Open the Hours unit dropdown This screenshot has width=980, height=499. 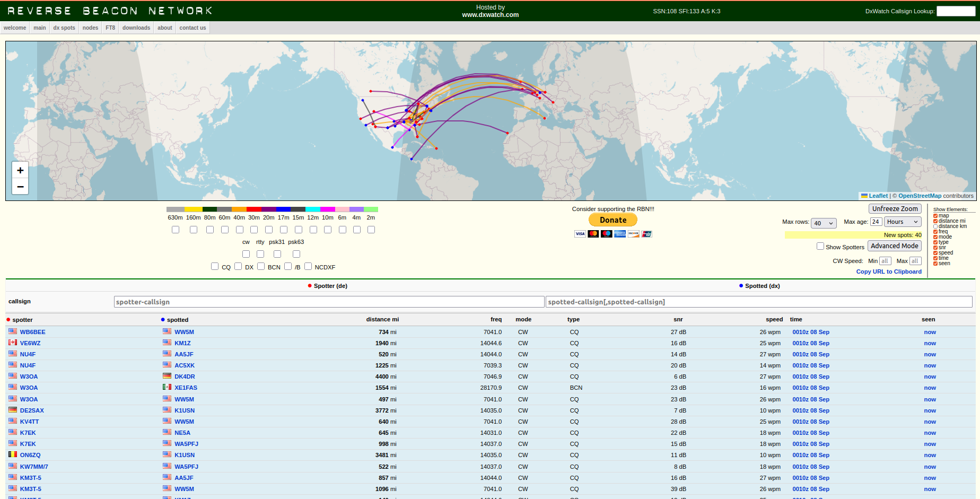pos(903,222)
